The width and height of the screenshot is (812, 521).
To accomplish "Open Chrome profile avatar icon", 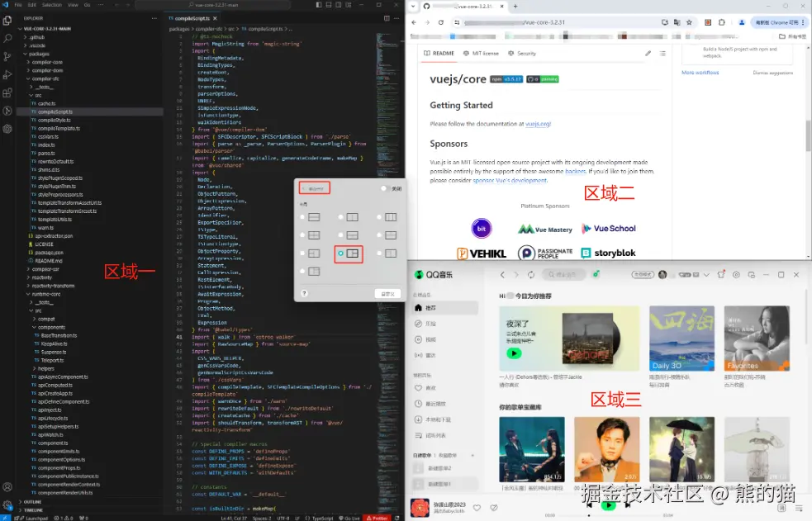I will (742, 22).
